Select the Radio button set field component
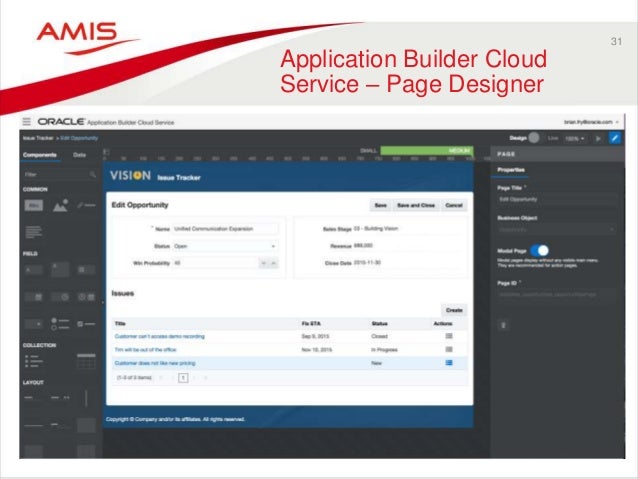 60,324
